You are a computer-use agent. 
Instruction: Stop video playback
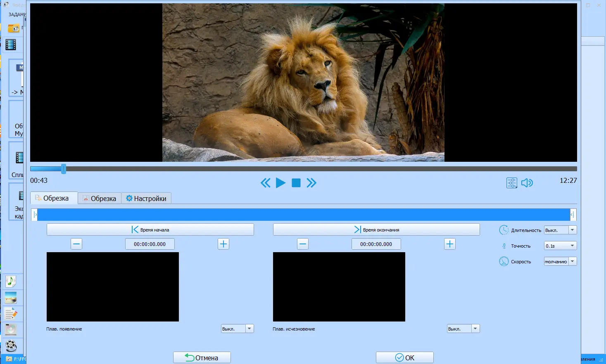[x=296, y=183]
